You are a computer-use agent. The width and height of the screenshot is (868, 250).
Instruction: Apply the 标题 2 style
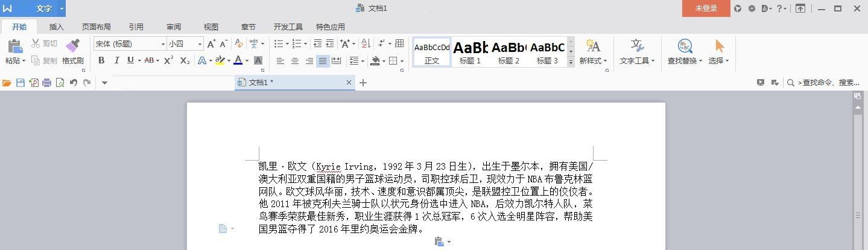(509, 52)
